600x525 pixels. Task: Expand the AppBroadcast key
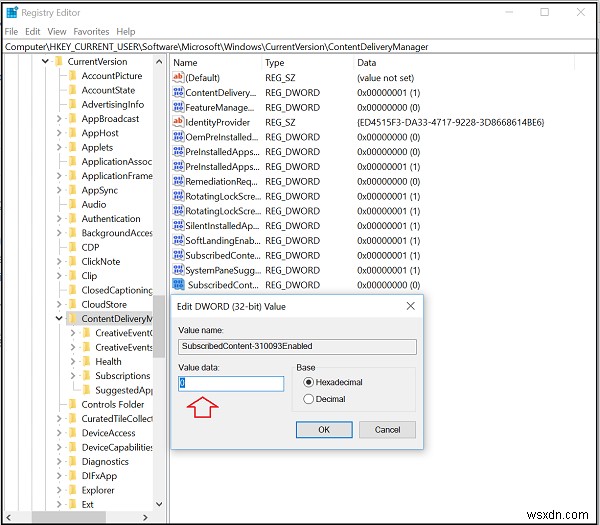(59, 119)
